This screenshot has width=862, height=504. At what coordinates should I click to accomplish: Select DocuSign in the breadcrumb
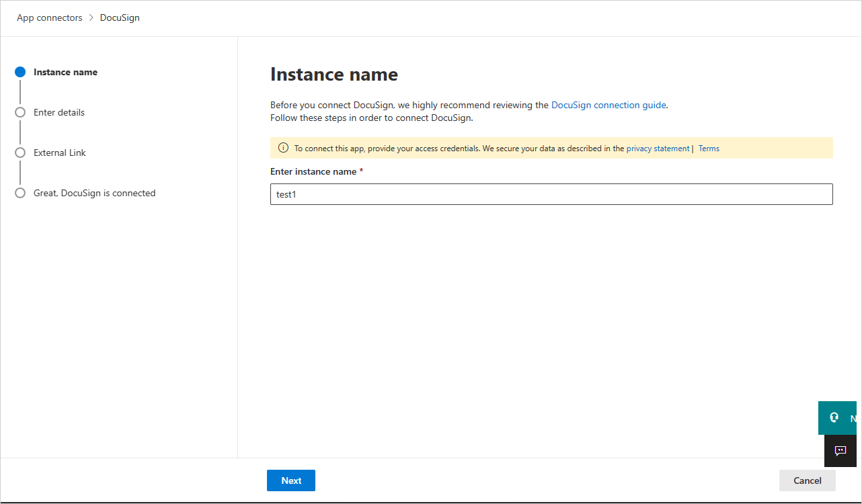pyautogui.click(x=120, y=17)
